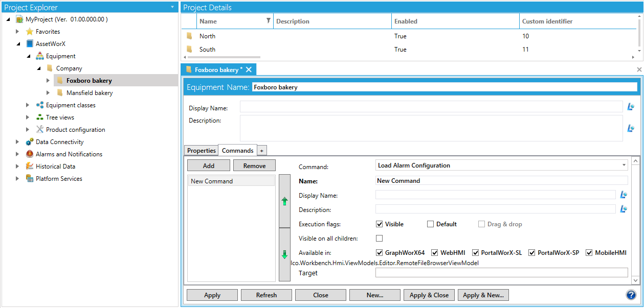Switch to the Properties tab
The width and height of the screenshot is (644, 308).
click(x=201, y=151)
